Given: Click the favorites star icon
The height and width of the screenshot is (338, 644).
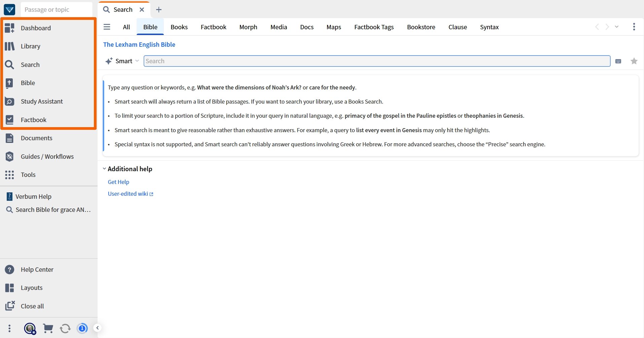Looking at the screenshot, I should click(x=634, y=61).
